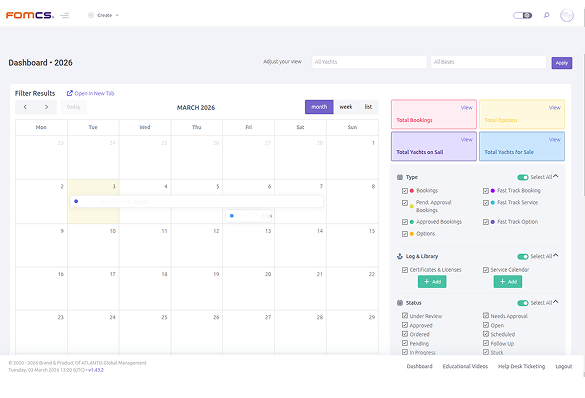Uncheck Open status checkbox
585x398 pixels.
coord(486,325)
